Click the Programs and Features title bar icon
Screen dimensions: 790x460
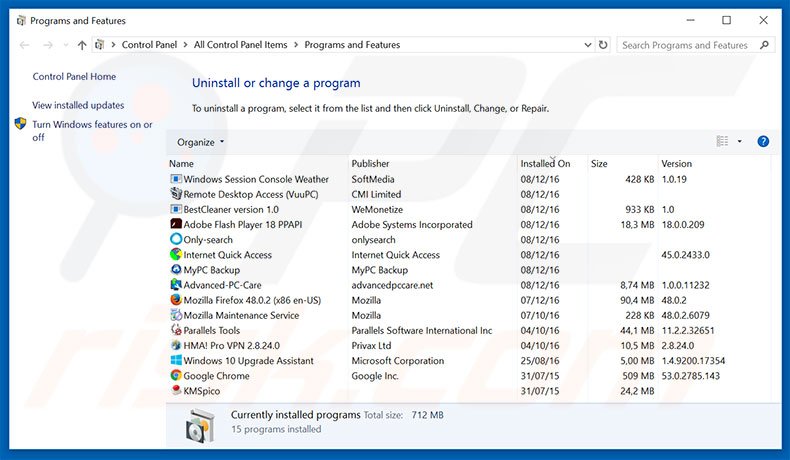click(21, 21)
